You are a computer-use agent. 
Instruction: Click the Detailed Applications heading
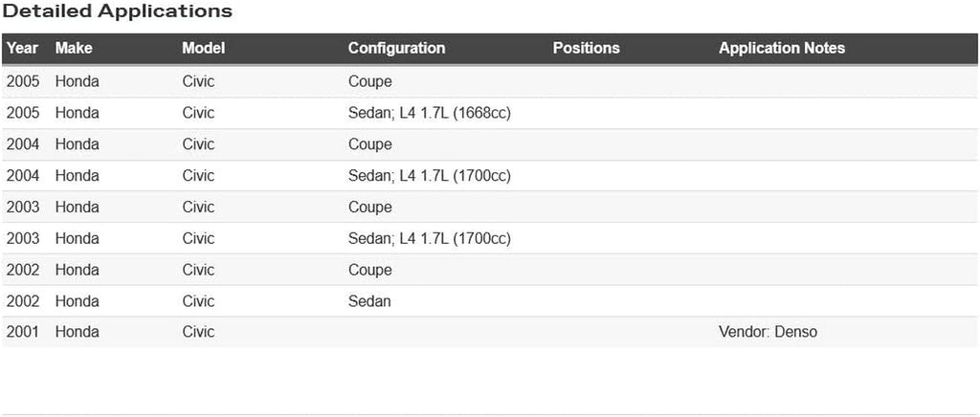118,11
